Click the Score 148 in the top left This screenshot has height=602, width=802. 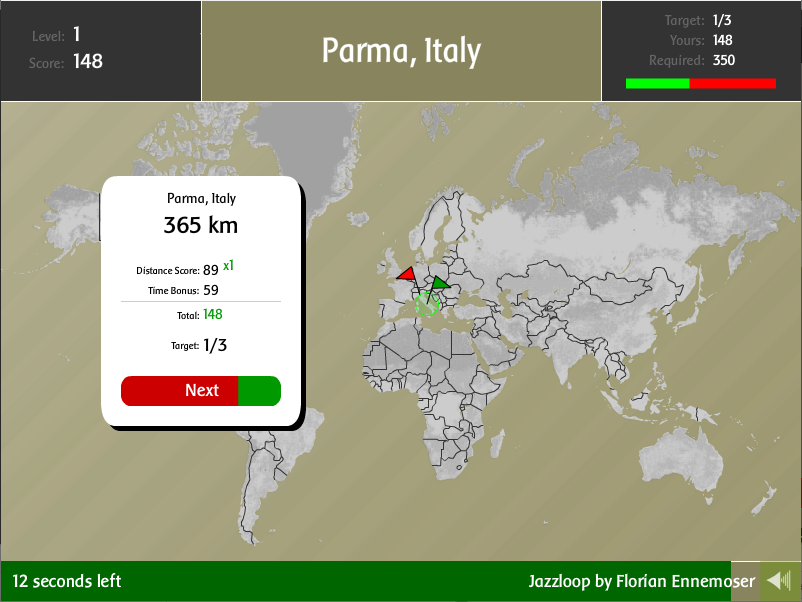click(x=65, y=62)
